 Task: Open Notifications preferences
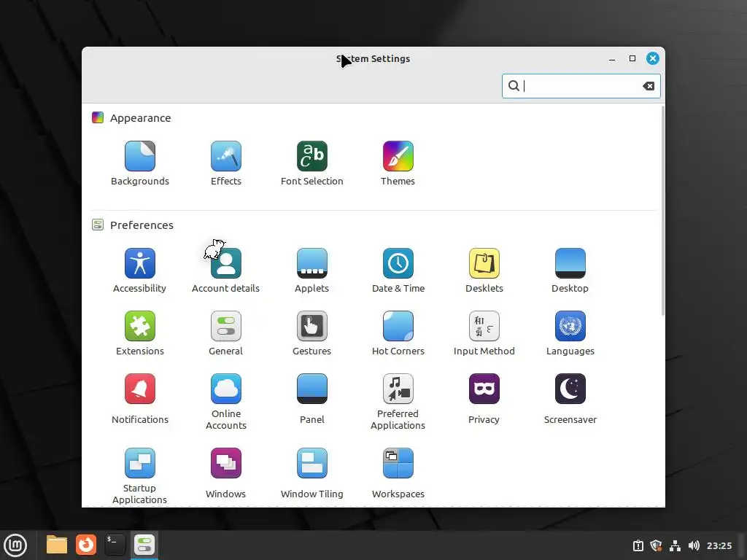pos(139,399)
